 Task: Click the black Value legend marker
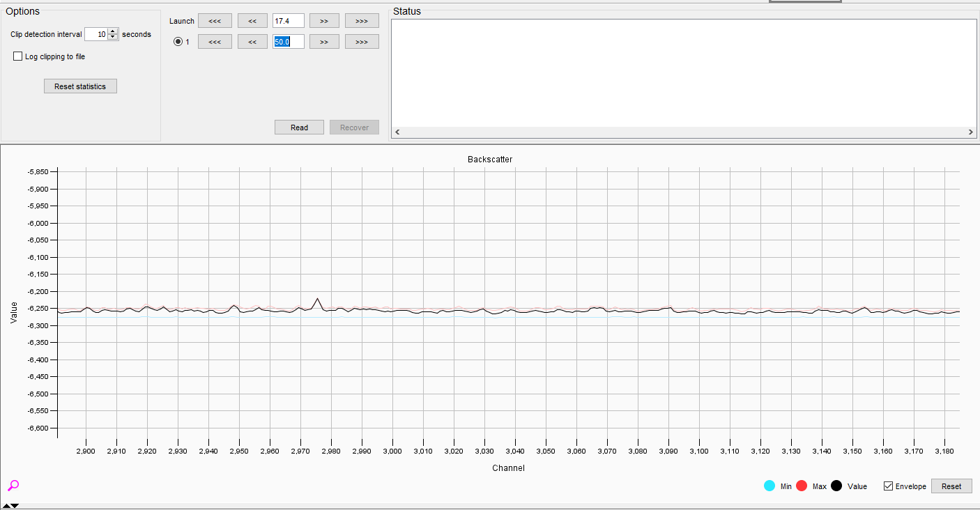click(x=836, y=486)
